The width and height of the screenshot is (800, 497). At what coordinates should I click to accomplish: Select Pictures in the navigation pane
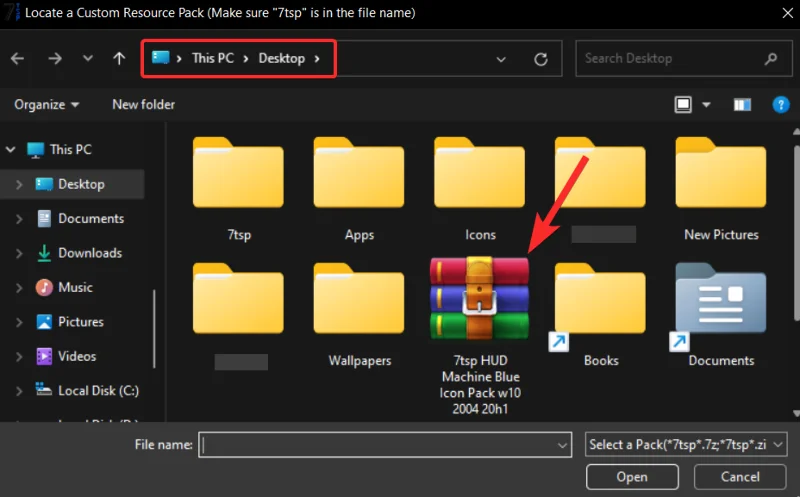click(x=81, y=322)
